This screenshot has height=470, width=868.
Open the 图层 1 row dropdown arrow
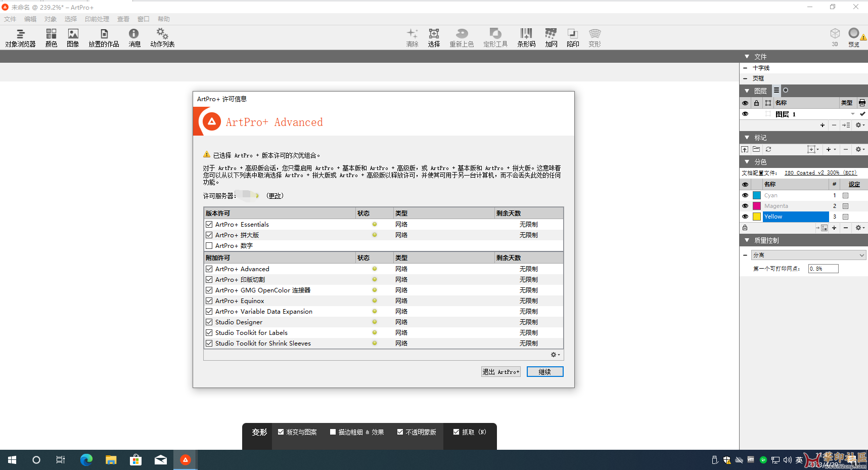pos(853,114)
